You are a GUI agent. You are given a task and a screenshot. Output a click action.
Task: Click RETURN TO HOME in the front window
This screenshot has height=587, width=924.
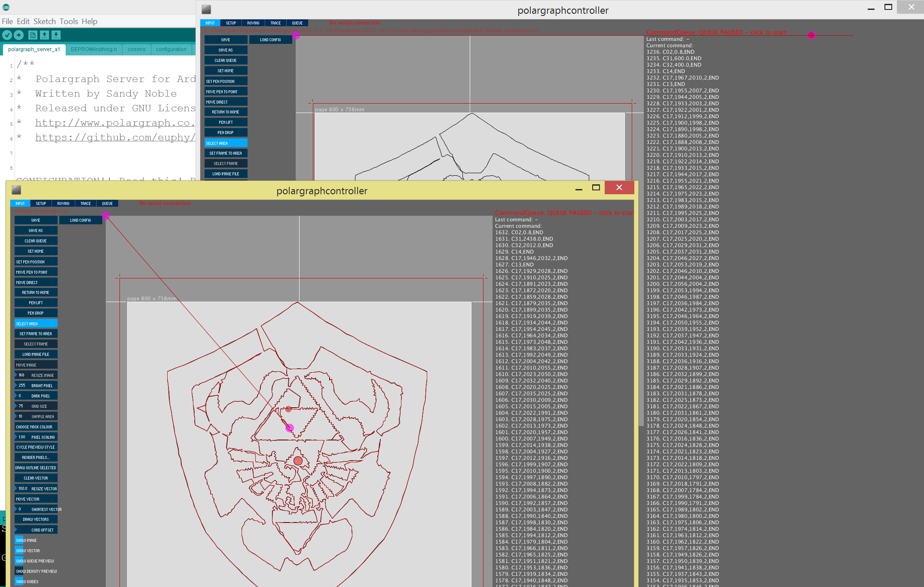tap(36, 292)
